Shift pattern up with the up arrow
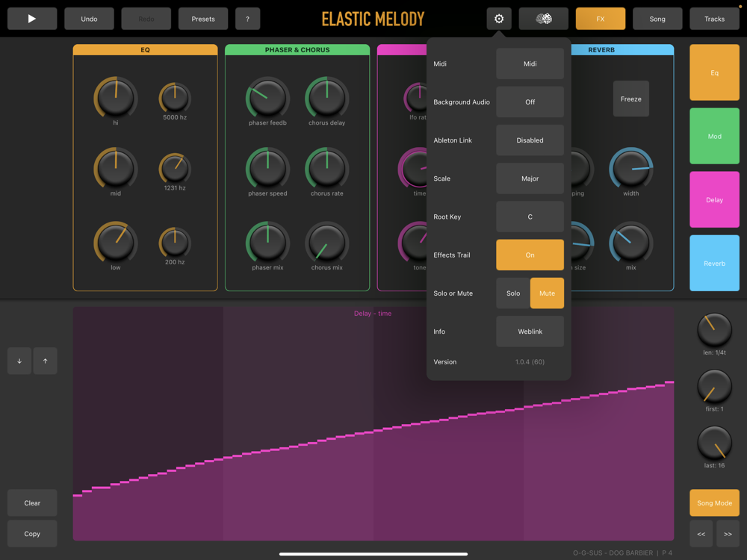 (46, 361)
